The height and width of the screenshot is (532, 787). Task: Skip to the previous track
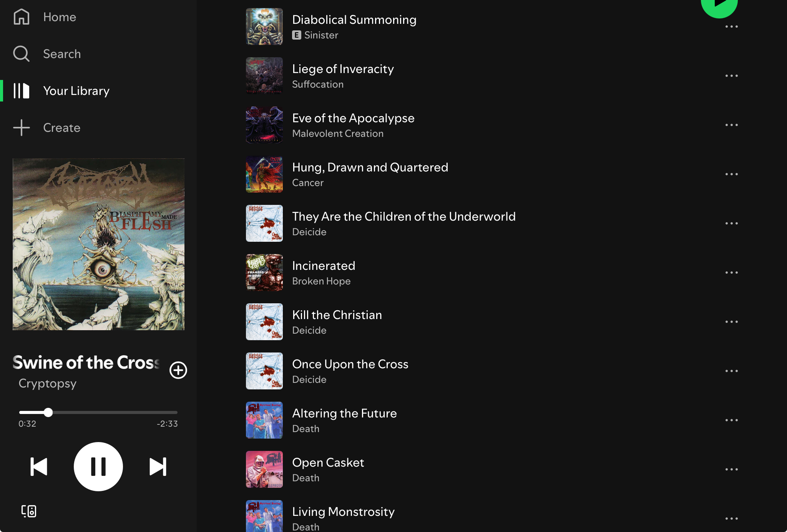click(39, 467)
